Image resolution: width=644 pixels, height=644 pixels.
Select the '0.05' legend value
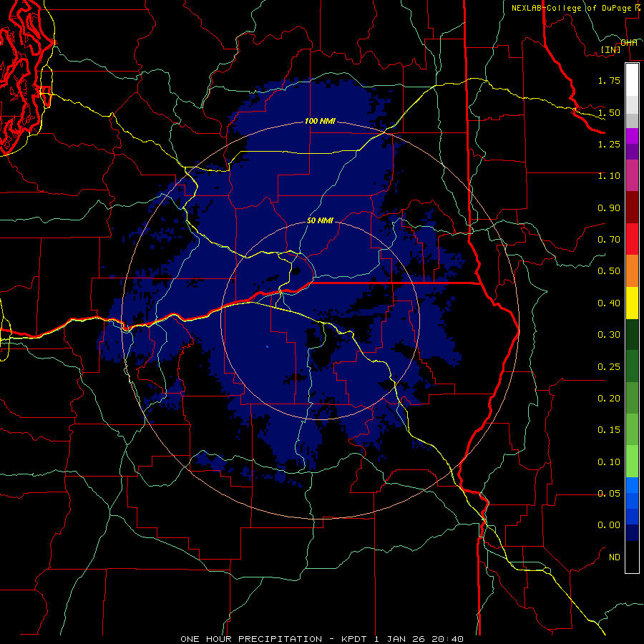pyautogui.click(x=609, y=493)
